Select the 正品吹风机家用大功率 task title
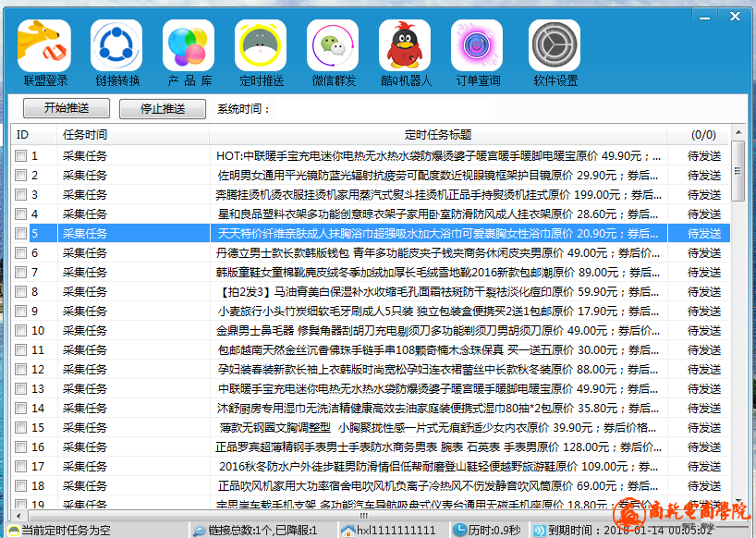Image resolution: width=756 pixels, height=538 pixels. point(438,486)
